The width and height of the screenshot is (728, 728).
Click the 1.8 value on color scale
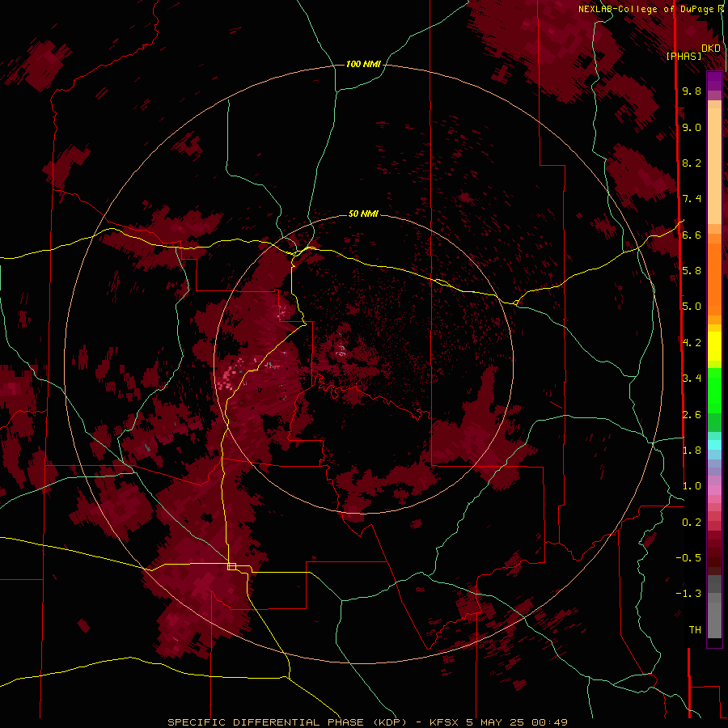pyautogui.click(x=692, y=451)
